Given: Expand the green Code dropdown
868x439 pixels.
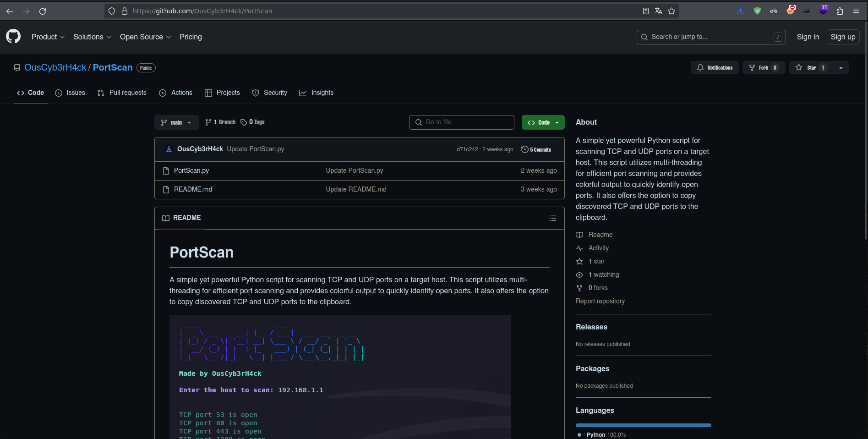Looking at the screenshot, I should point(543,122).
